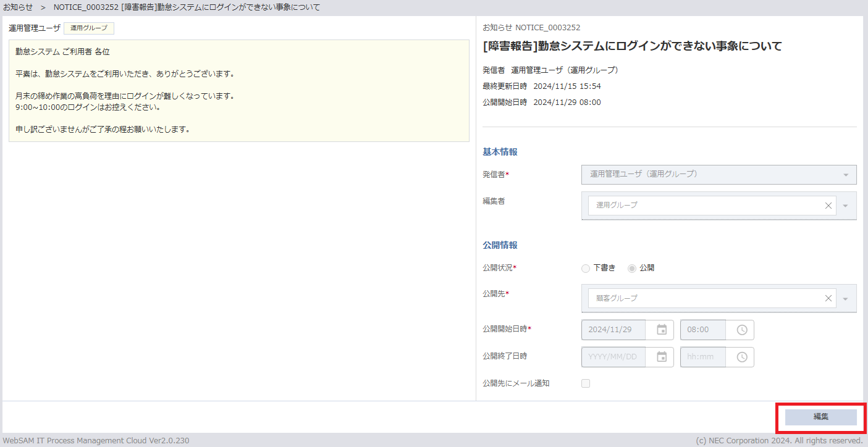
Task: Enable the 公開先にメール通知 checkbox
Action: pyautogui.click(x=586, y=383)
